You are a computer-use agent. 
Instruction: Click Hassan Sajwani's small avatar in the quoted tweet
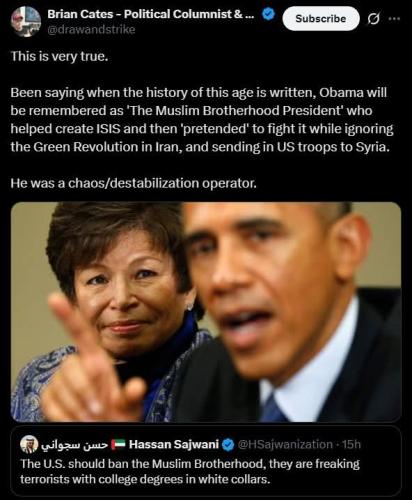click(29, 444)
